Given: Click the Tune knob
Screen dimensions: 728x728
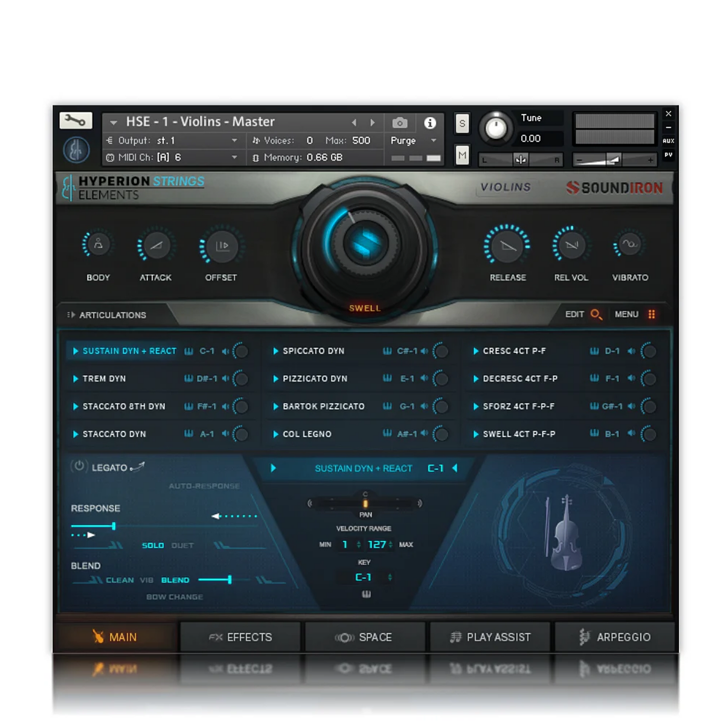Looking at the screenshot, I should coord(496,128).
